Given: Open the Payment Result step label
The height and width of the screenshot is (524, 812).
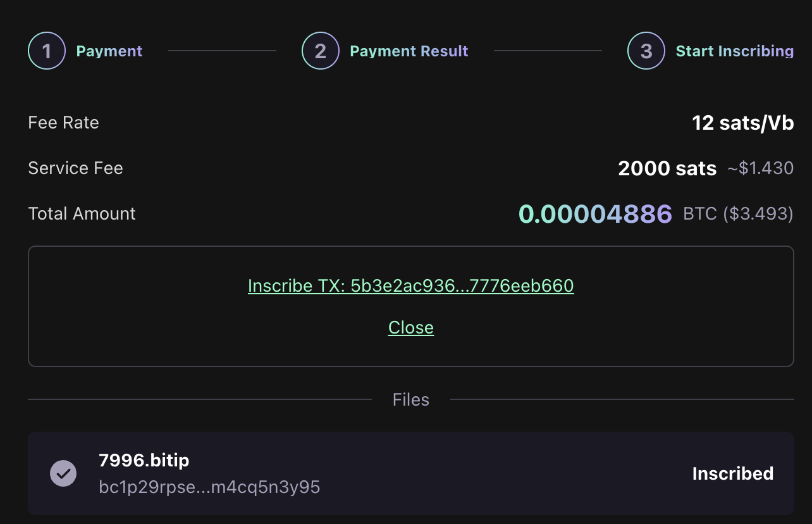Looking at the screenshot, I should tap(409, 51).
